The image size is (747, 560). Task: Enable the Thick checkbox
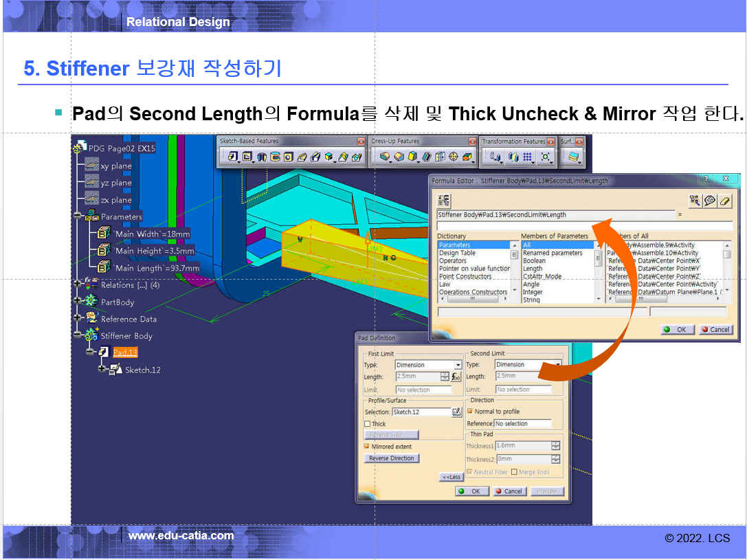(x=368, y=424)
